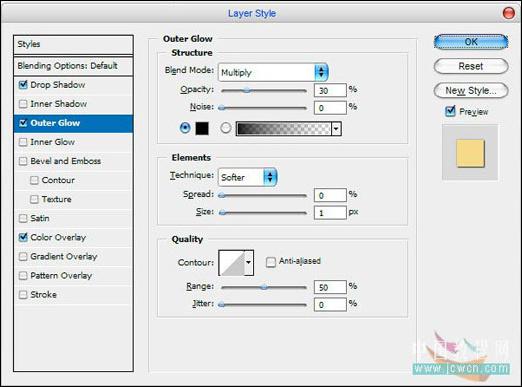
Task: Click the Noise slider handle
Action: click(221, 108)
